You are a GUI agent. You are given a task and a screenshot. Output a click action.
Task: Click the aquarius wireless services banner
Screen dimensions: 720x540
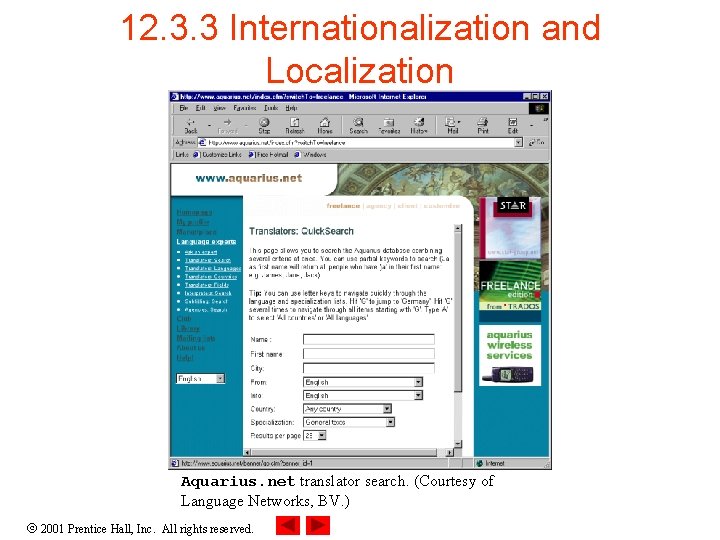click(x=510, y=355)
